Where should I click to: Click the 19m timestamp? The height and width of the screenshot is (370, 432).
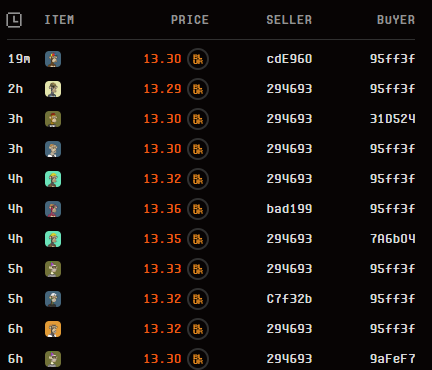click(x=19, y=59)
